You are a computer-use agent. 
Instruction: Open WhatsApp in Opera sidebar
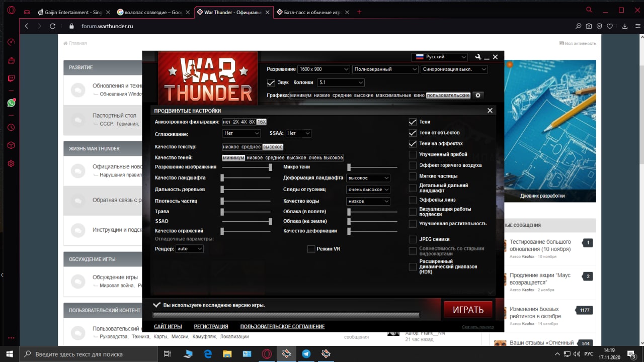tap(11, 103)
